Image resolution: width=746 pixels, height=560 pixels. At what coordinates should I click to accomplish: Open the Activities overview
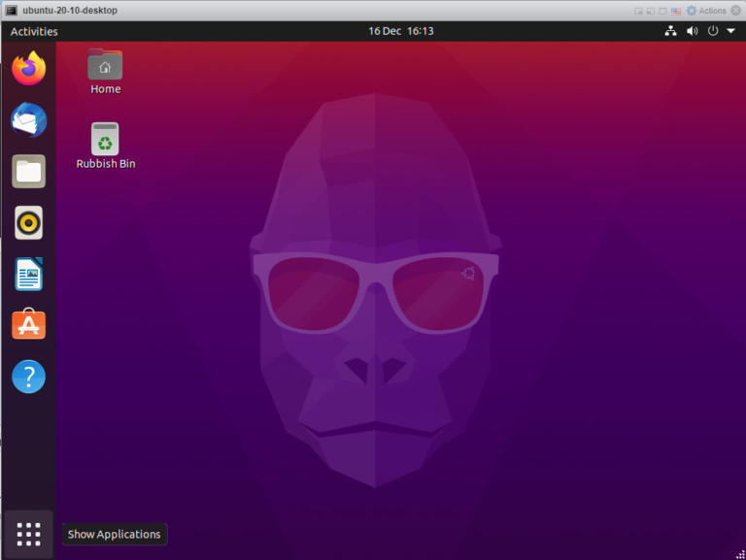34,31
